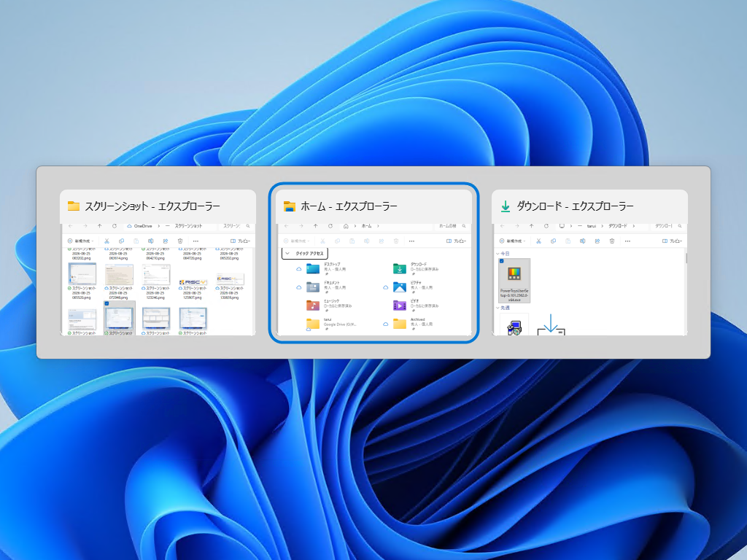Collapse 今日 group in ダウンロード preview

pos(498,254)
